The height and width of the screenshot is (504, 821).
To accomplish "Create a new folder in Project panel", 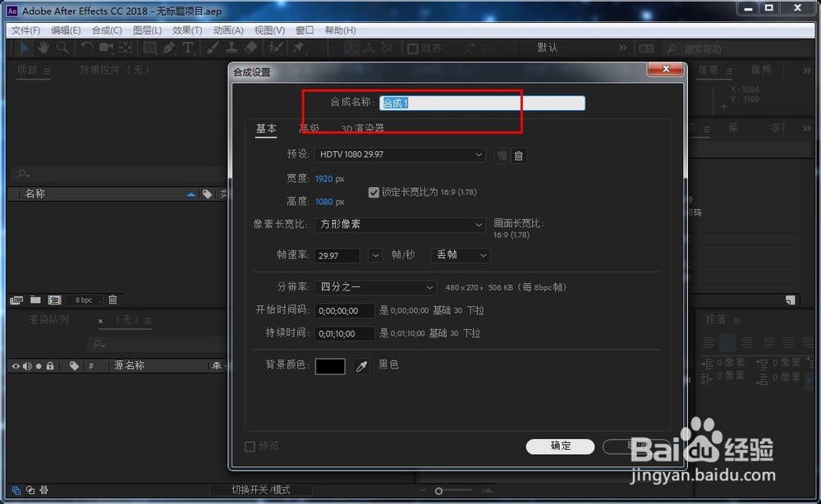I will click(x=35, y=300).
